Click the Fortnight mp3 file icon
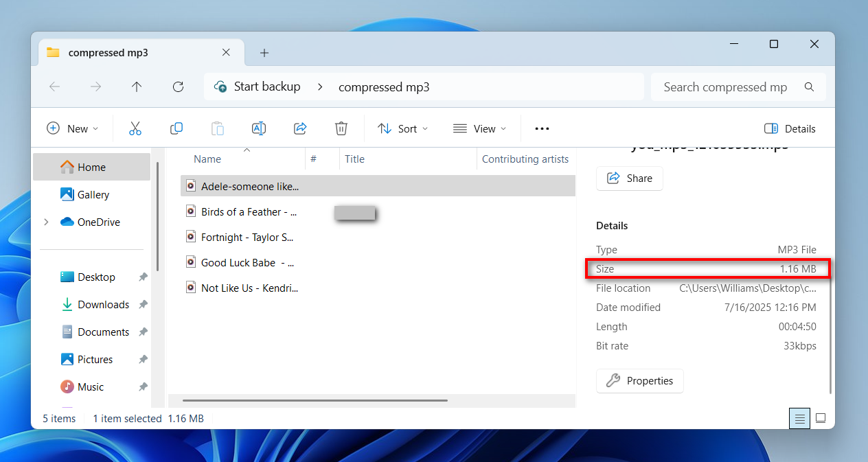This screenshot has width=868, height=462. (191, 237)
